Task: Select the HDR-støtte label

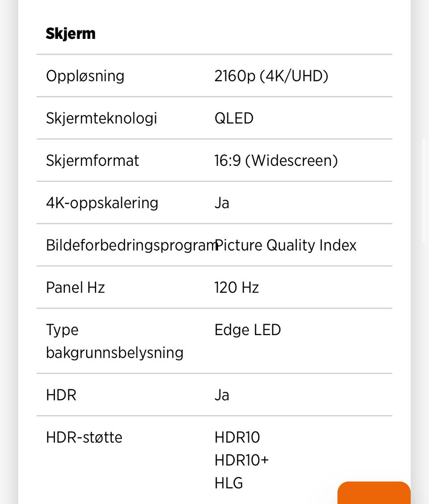Action: 84,437
